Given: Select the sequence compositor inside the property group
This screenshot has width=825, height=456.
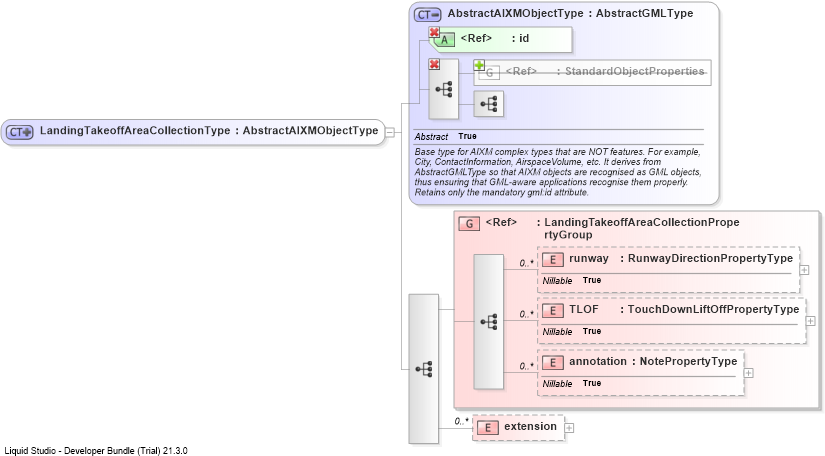Looking at the screenshot, I should coord(489,322).
